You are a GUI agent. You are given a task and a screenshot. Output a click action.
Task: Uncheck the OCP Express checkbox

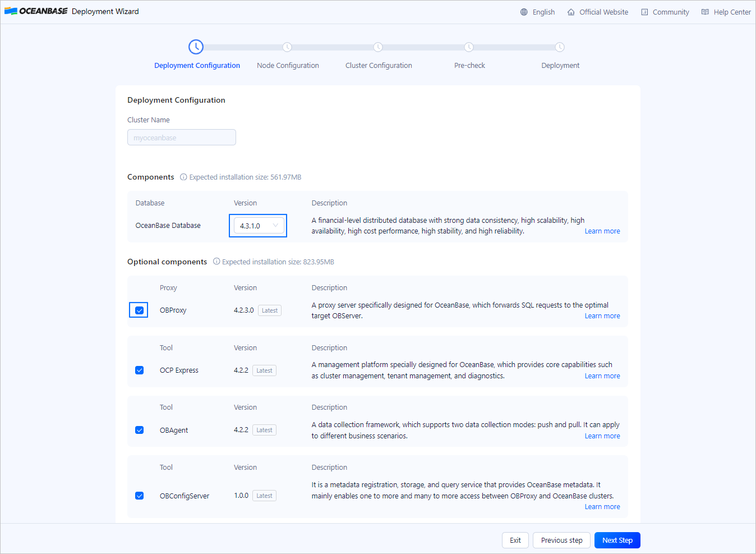[139, 370]
